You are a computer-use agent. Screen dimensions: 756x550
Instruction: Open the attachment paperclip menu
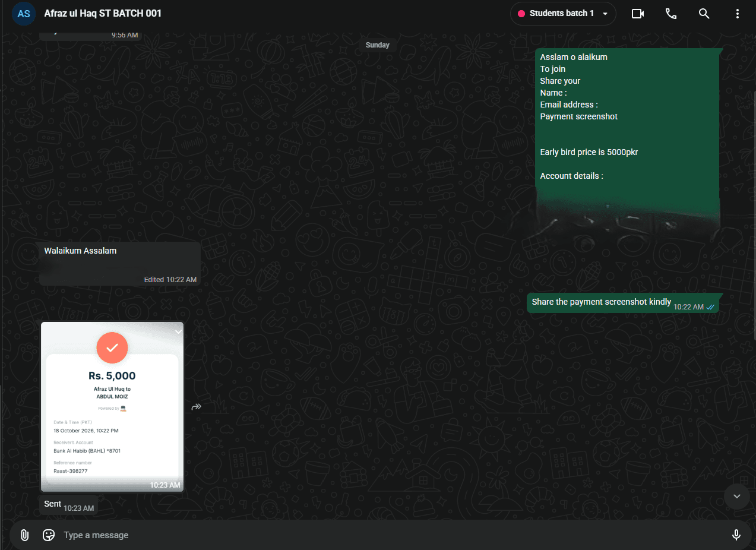point(24,535)
